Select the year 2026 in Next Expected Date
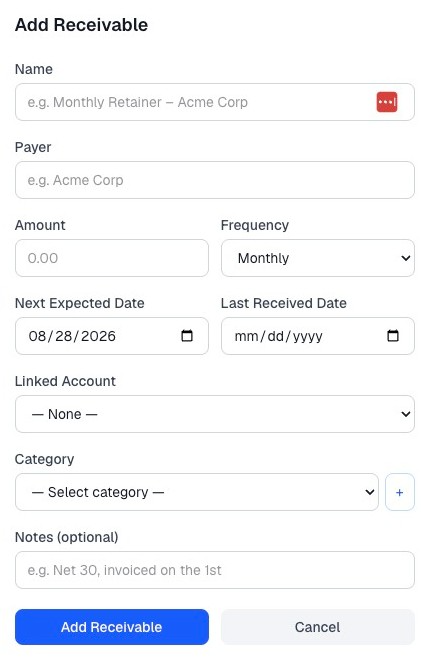The height and width of the screenshot is (660, 421). point(98,336)
